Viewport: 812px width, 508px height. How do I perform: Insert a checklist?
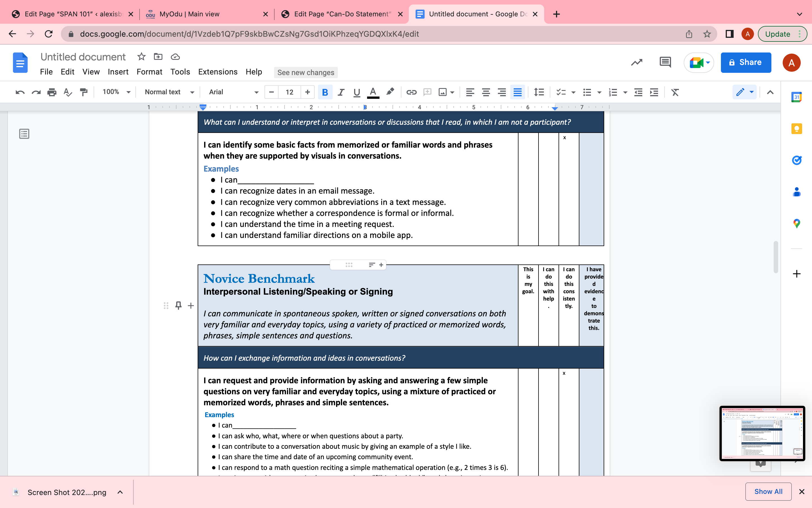pos(561,92)
